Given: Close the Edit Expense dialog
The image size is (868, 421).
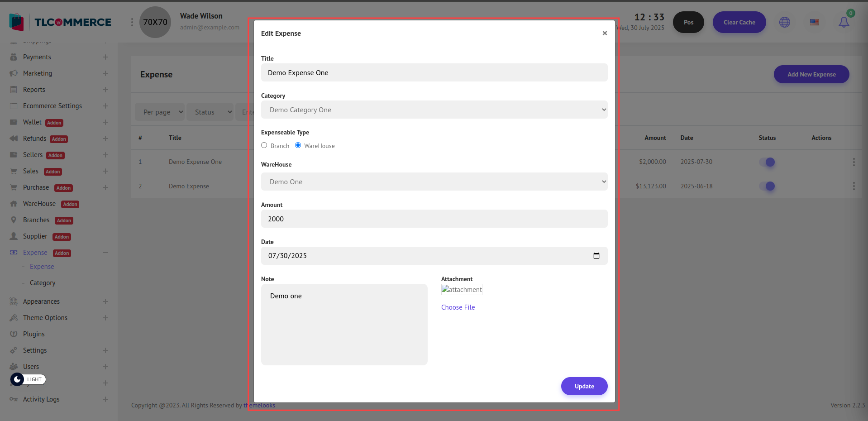Looking at the screenshot, I should pyautogui.click(x=605, y=33).
